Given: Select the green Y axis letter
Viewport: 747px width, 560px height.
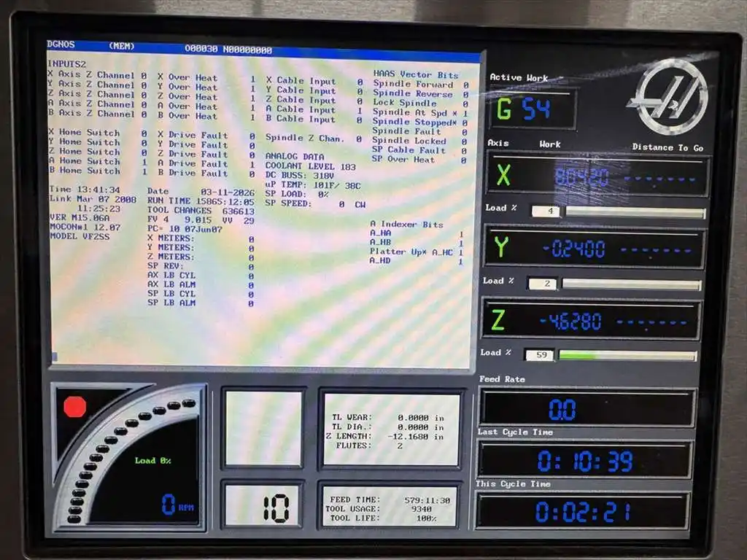Looking at the screenshot, I should tap(500, 248).
